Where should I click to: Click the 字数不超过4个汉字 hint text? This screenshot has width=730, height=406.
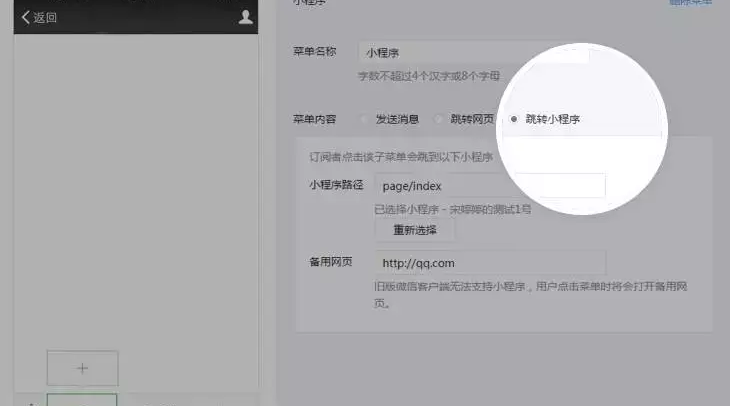coord(429,76)
